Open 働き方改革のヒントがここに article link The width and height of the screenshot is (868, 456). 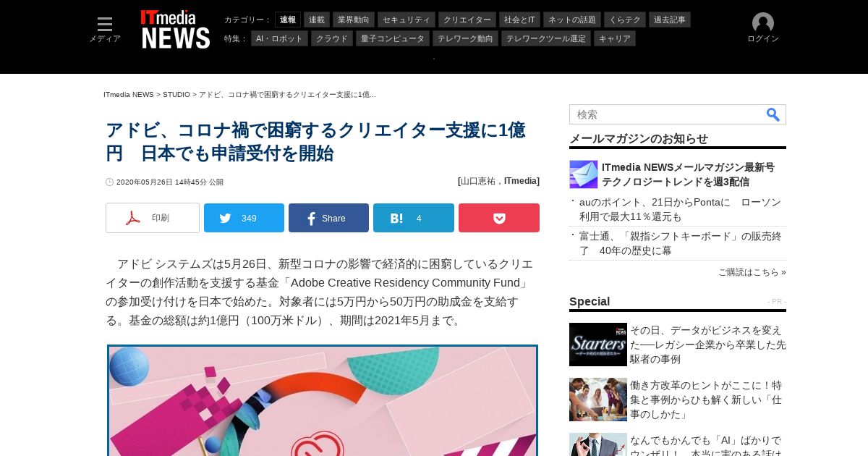[x=706, y=400]
